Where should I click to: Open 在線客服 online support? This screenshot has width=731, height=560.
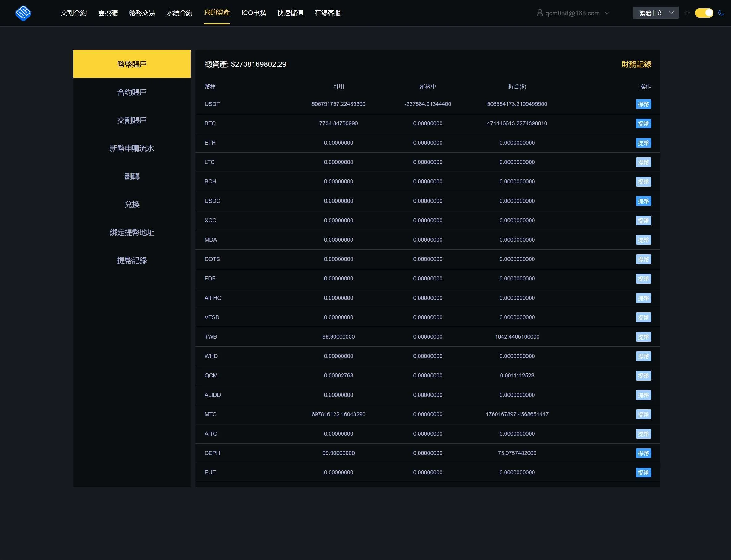327,13
